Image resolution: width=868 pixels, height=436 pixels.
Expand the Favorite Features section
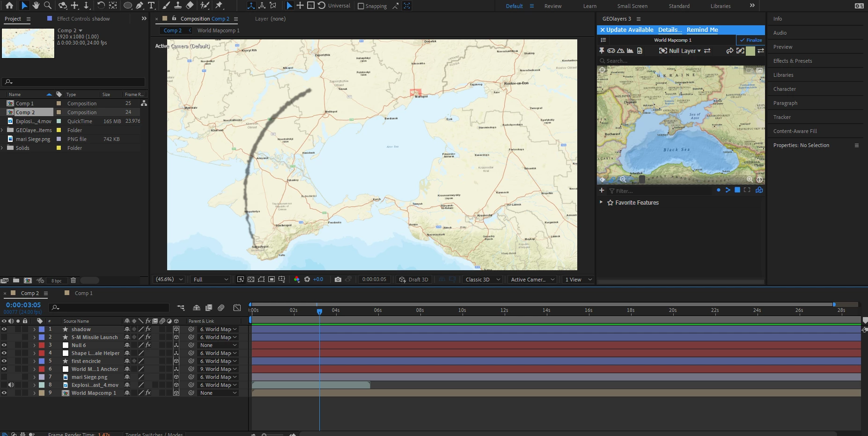pyautogui.click(x=601, y=202)
